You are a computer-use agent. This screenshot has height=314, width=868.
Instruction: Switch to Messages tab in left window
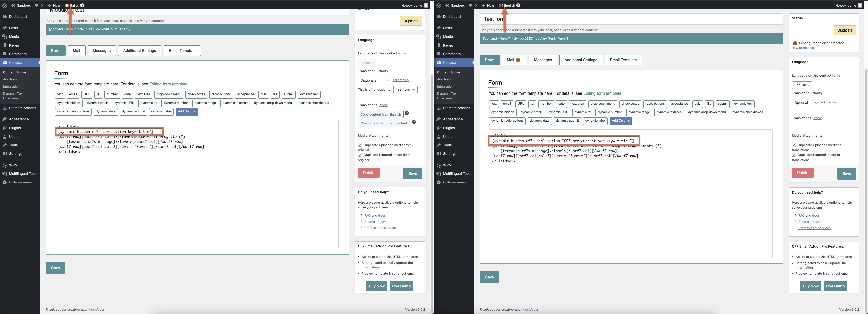(x=101, y=50)
